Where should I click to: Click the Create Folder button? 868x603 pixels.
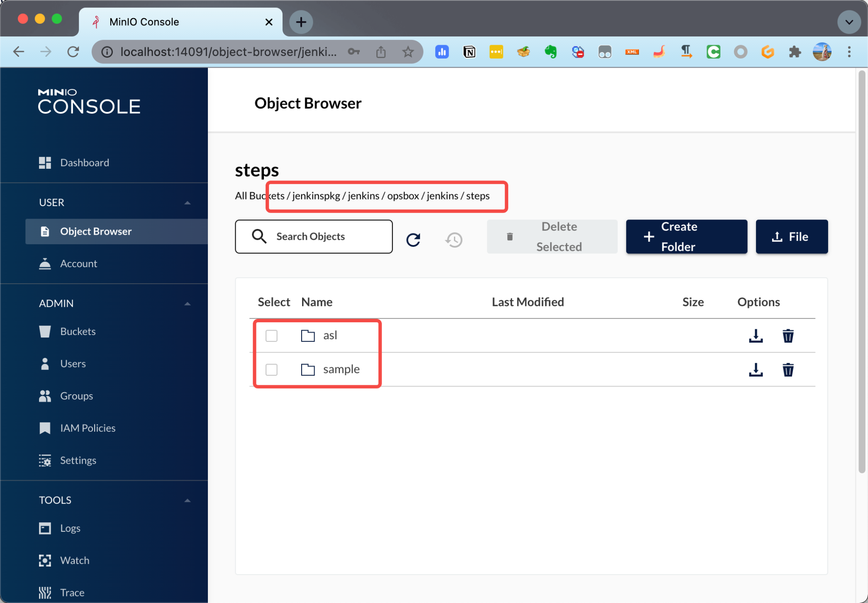point(686,237)
